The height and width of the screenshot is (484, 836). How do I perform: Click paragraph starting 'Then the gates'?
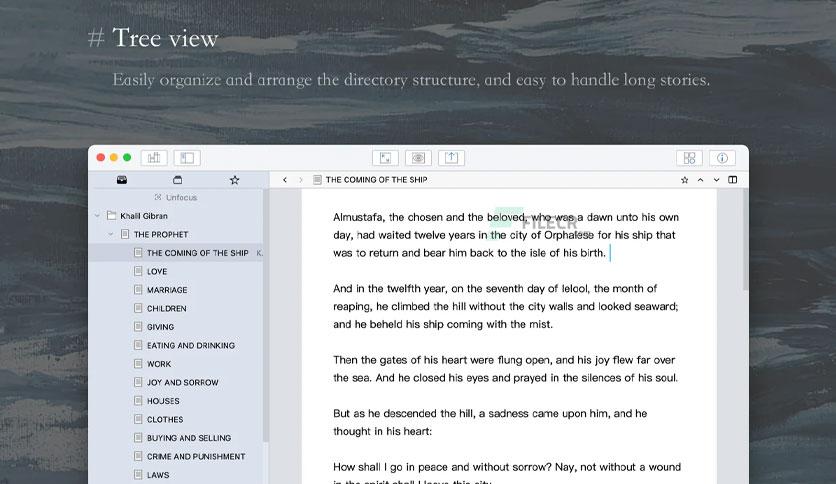pyautogui.click(x=505, y=369)
